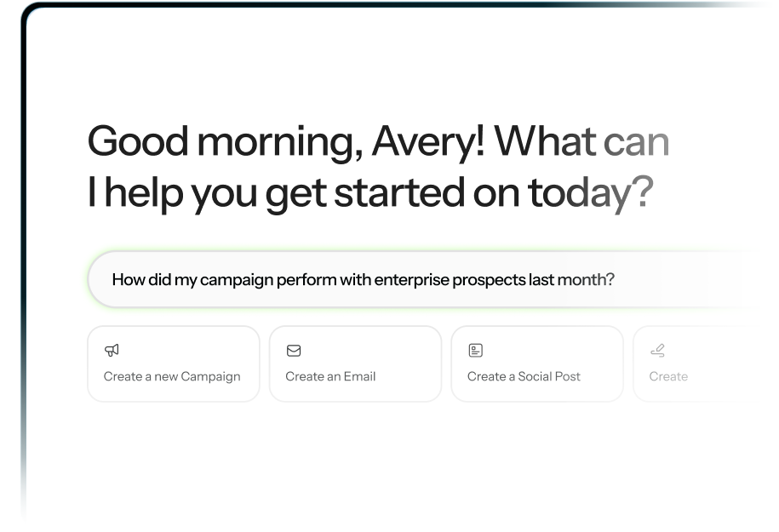This screenshot has height=532, width=779.
Task: Open the 'Create a Social Post' label
Action: pyautogui.click(x=524, y=376)
